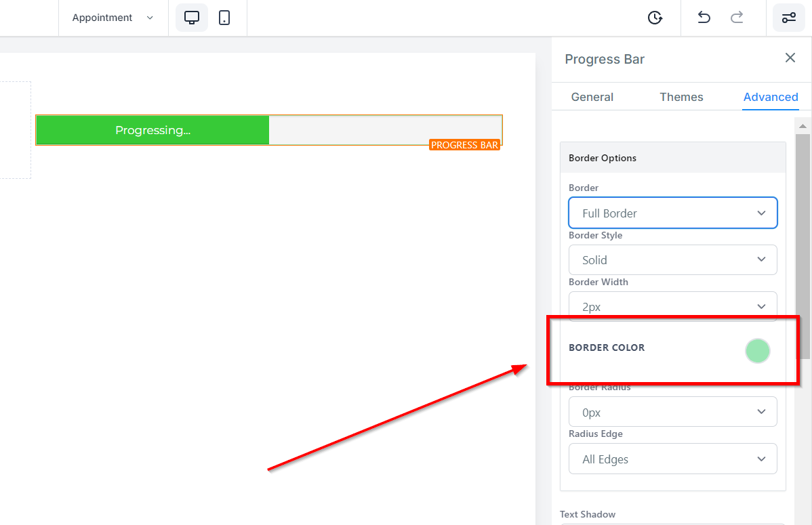
Task: Select the Advanced tab
Action: click(x=771, y=97)
